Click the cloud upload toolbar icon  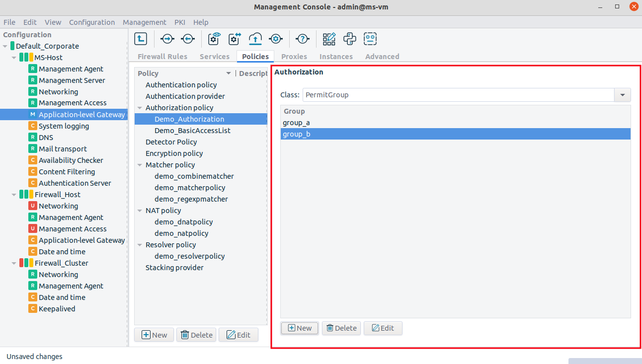pos(255,38)
